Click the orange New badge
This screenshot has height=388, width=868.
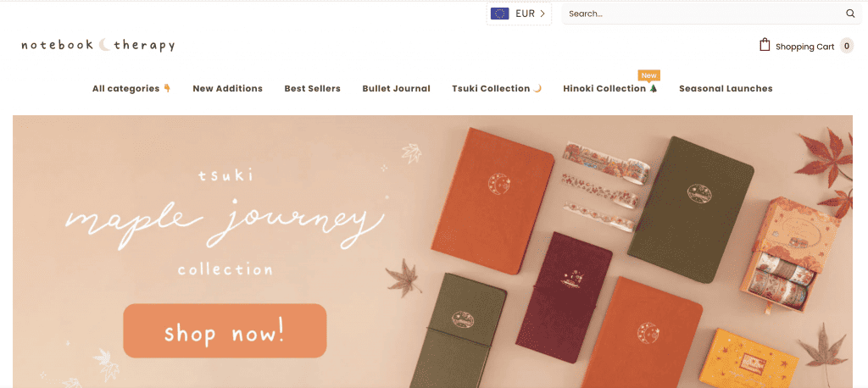(x=648, y=76)
